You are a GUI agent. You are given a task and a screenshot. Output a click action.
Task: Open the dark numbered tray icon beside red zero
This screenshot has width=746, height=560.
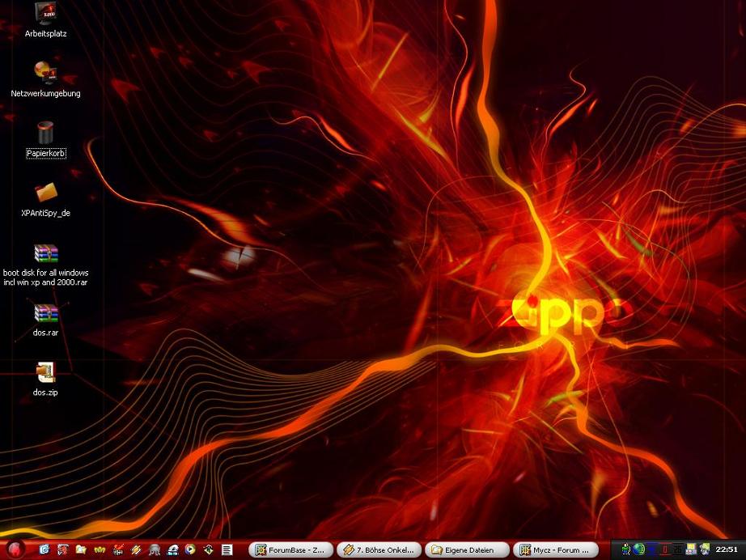coord(678,549)
